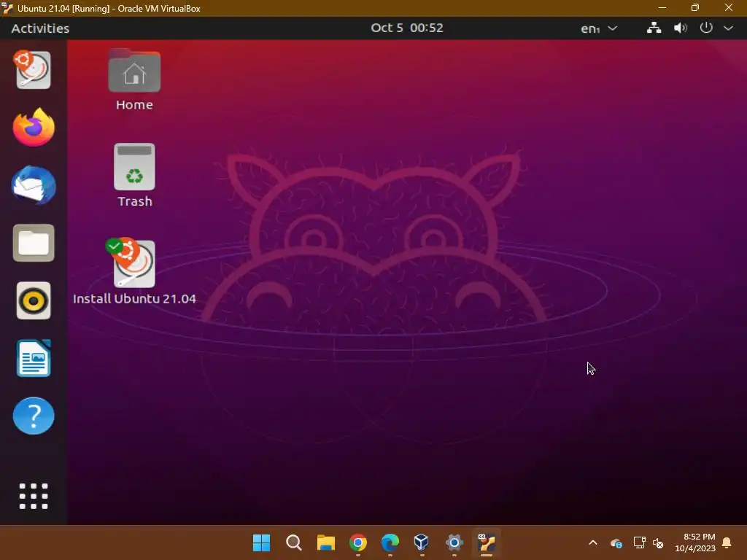Viewport: 747px width, 560px height.
Task: Click the OneDrive cloud tray icon
Action: (x=616, y=542)
